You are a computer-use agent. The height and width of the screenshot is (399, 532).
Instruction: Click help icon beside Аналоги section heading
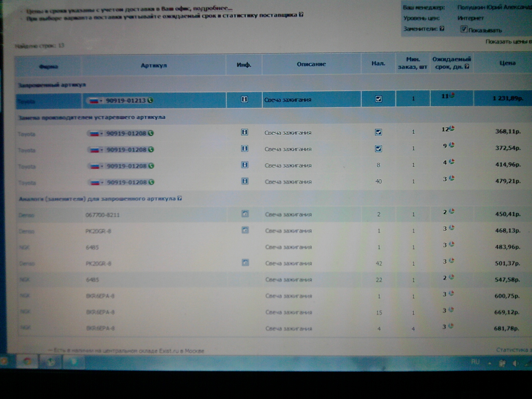(180, 198)
